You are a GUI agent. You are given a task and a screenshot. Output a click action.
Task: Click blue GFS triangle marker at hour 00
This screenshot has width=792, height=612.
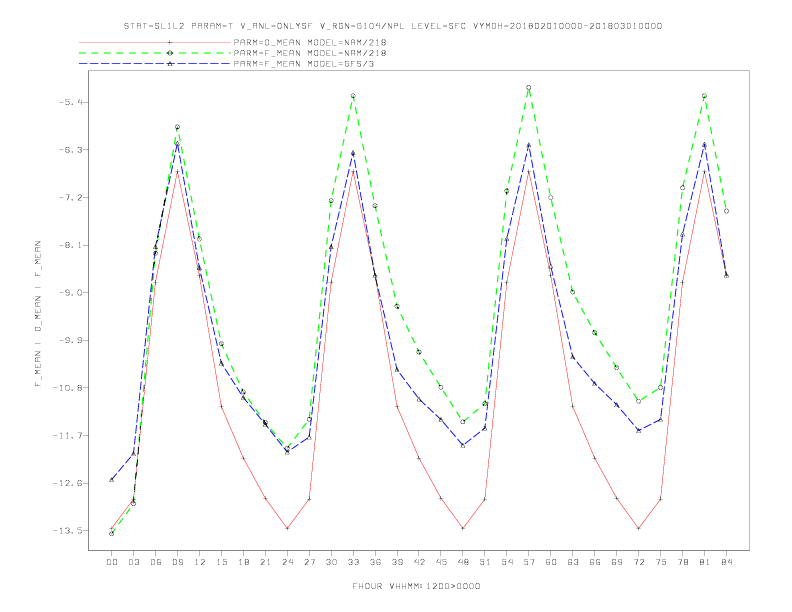(x=112, y=480)
